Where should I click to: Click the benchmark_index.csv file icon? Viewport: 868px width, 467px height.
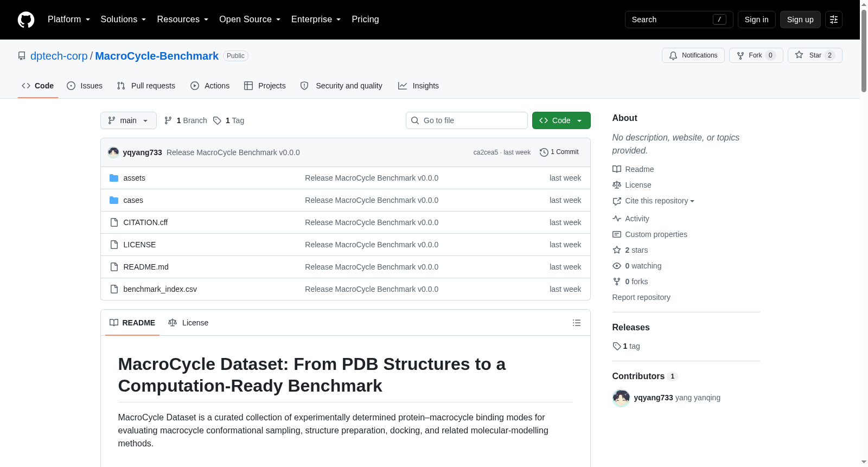click(x=114, y=289)
